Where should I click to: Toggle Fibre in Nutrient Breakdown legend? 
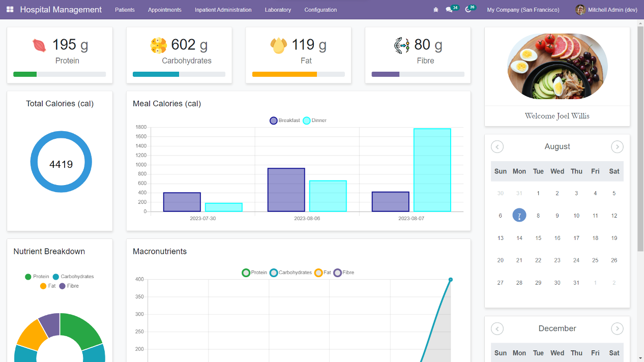coord(69,286)
